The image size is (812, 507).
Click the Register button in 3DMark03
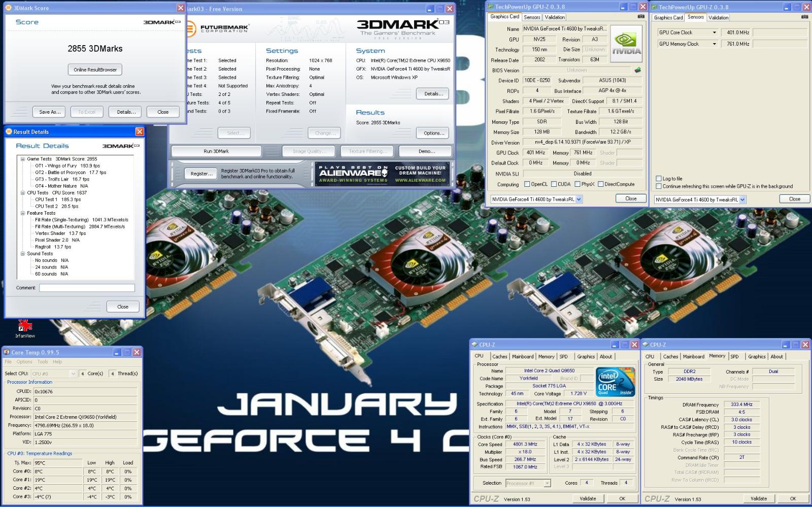coord(201,174)
